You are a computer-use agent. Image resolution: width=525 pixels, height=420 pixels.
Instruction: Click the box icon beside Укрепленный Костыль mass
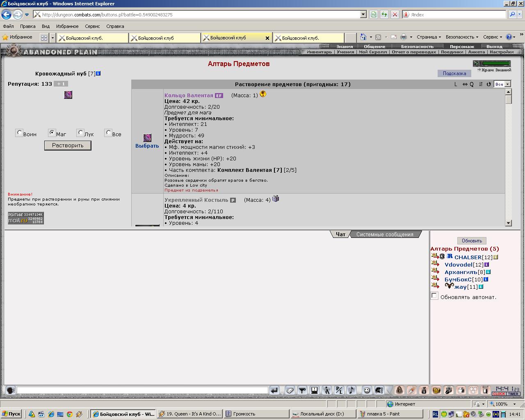[276, 199]
